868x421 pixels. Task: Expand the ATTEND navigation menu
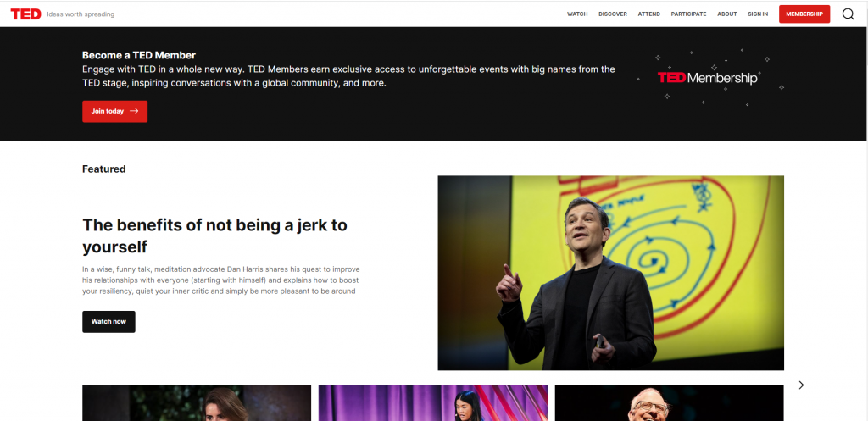(x=649, y=14)
